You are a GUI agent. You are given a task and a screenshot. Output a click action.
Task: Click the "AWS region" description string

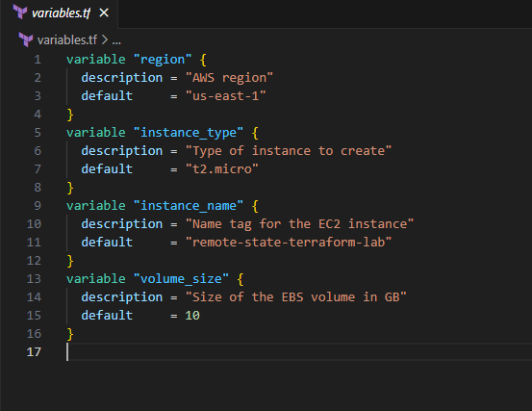point(229,78)
